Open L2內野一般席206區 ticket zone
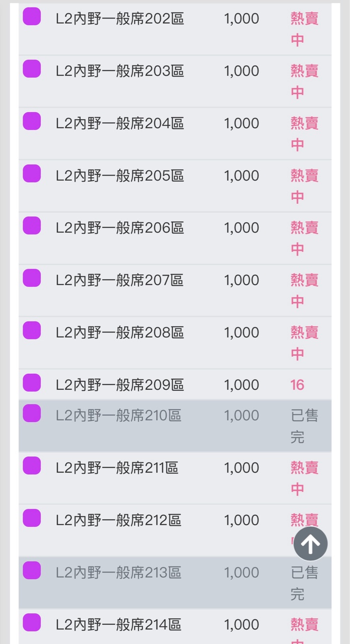The width and height of the screenshot is (350, 644). coord(120,228)
